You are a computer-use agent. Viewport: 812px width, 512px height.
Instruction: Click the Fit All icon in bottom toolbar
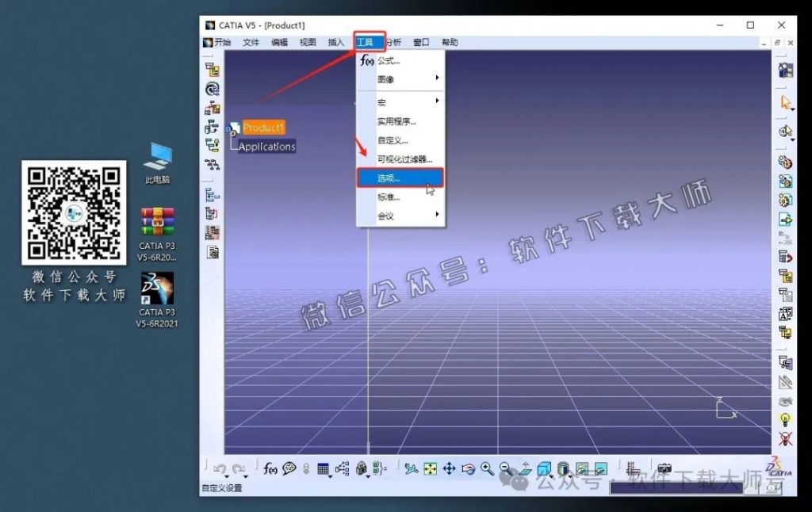pos(431,468)
